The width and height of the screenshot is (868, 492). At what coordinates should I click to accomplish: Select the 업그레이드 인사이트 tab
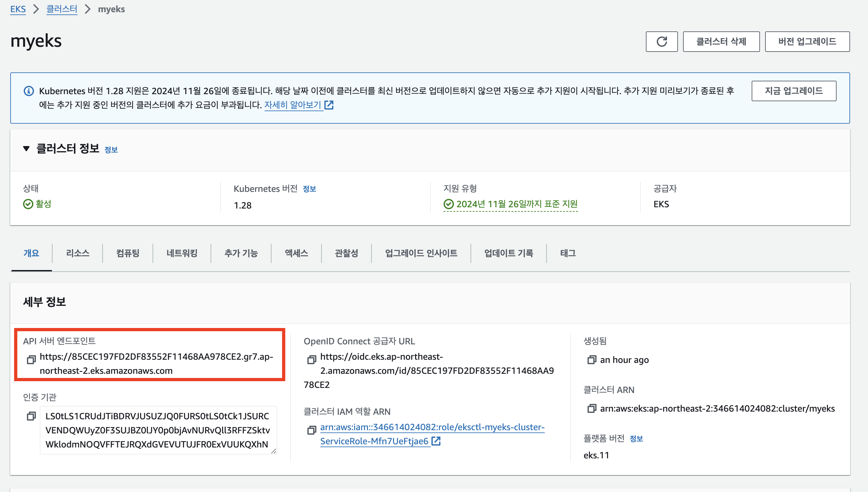click(421, 253)
